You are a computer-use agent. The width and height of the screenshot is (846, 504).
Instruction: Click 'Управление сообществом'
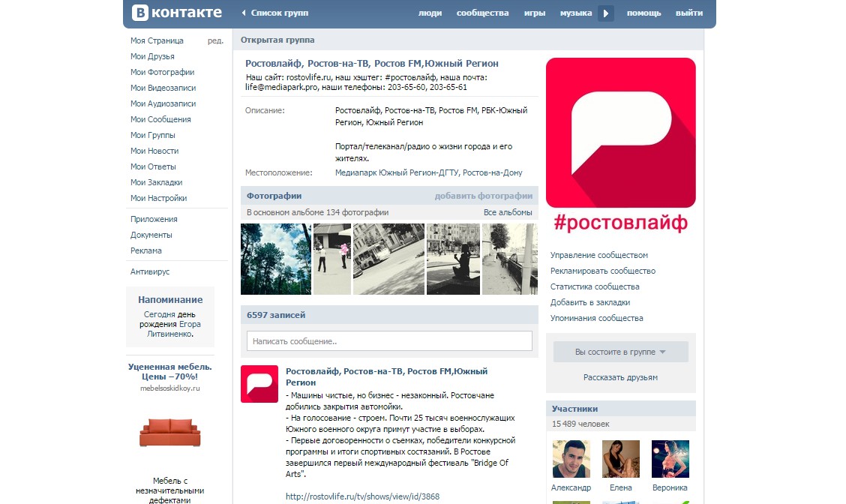click(599, 255)
